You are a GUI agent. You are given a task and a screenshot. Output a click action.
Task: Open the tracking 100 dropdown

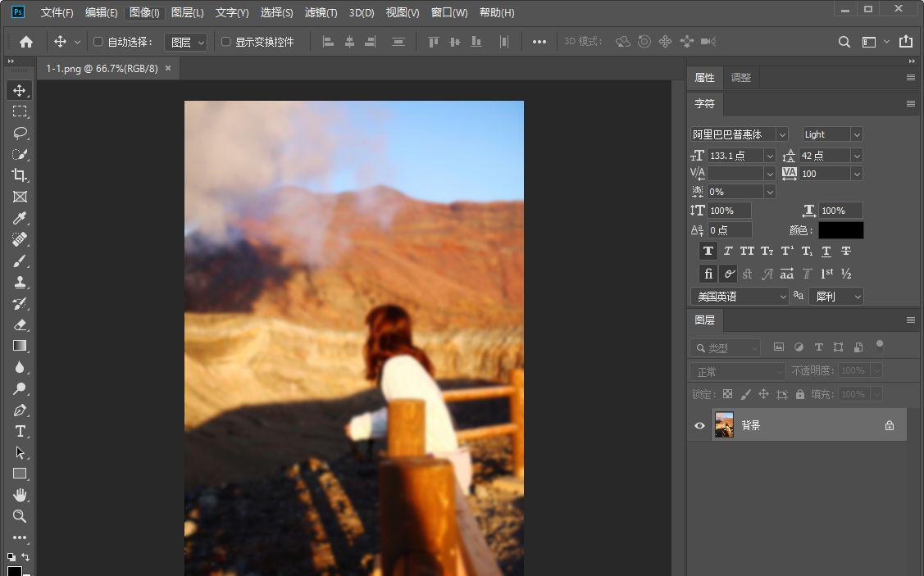[857, 174]
